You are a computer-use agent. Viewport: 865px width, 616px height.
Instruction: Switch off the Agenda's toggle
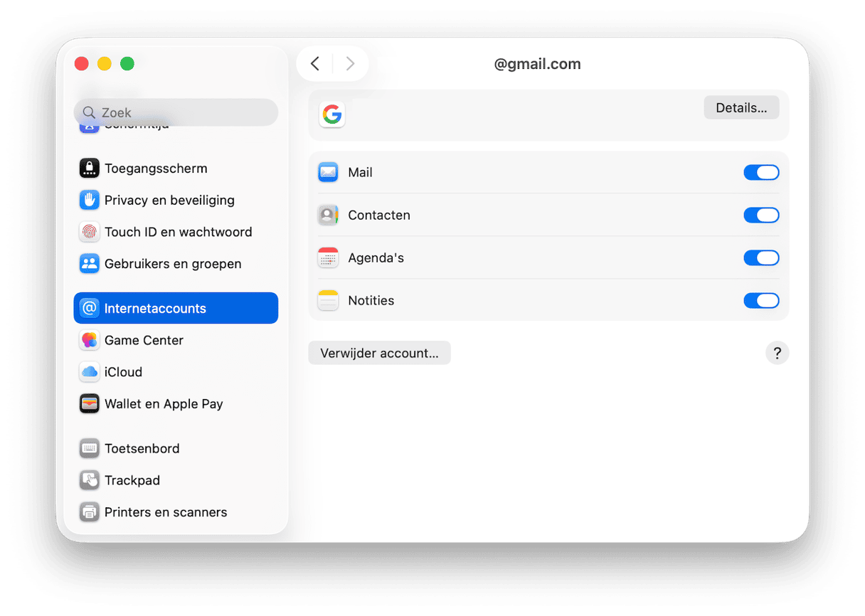761,257
